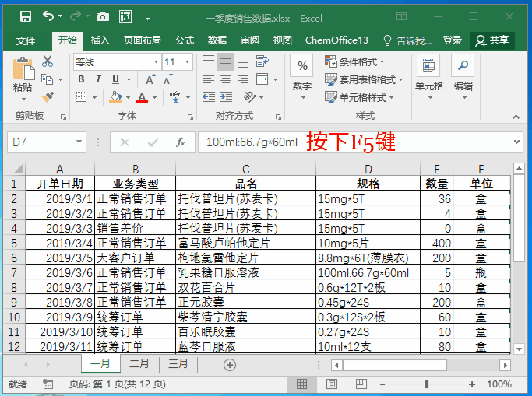This screenshot has width=532, height=396.
Task: Expand the Name Box dropdown arrow
Action: pyautogui.click(x=79, y=142)
